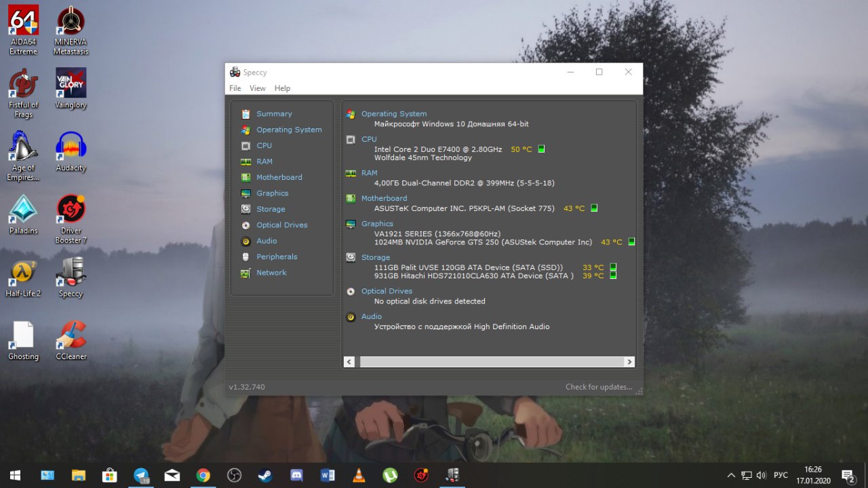
Task: Select the MINERVA Metastasis desktop icon
Action: point(71,31)
